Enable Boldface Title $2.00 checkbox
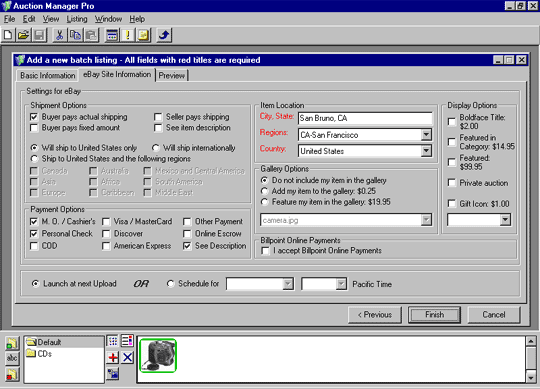Screen dimensions: 540x389 tap(451, 122)
